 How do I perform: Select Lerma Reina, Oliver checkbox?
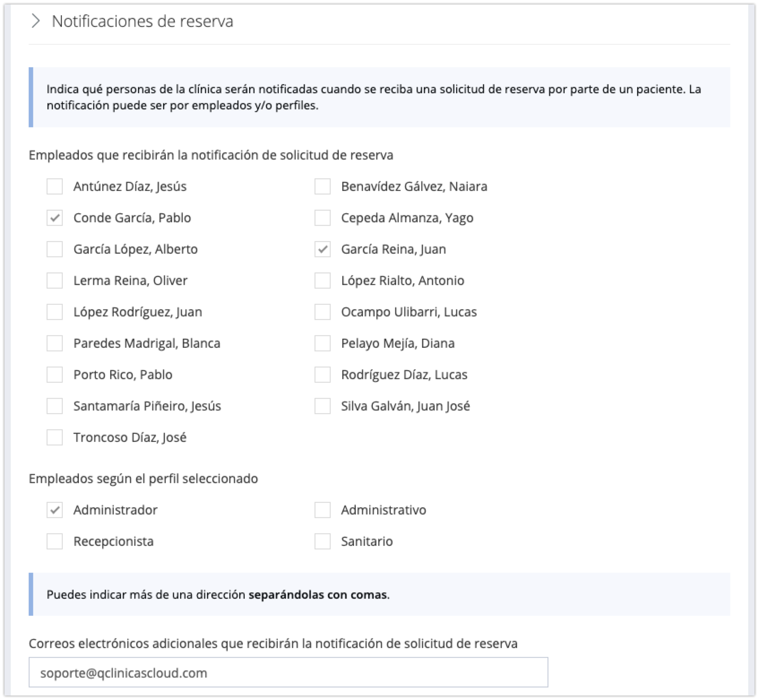55,281
